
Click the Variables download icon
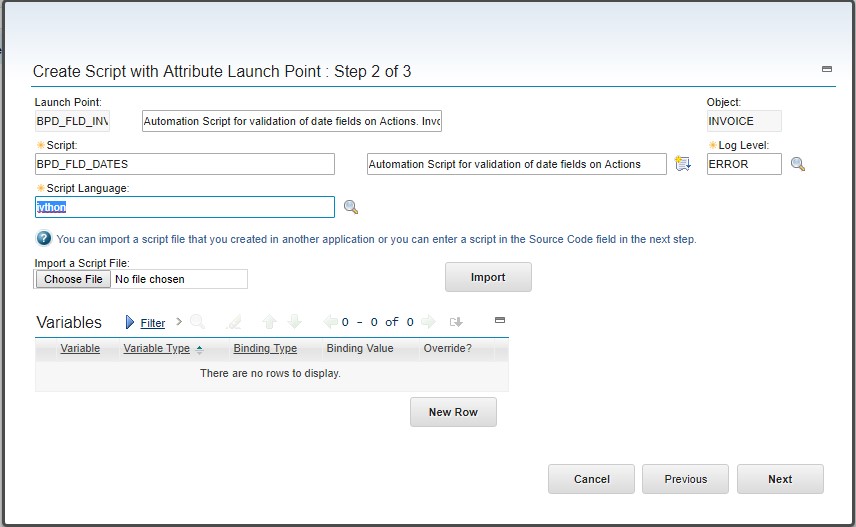coord(456,322)
